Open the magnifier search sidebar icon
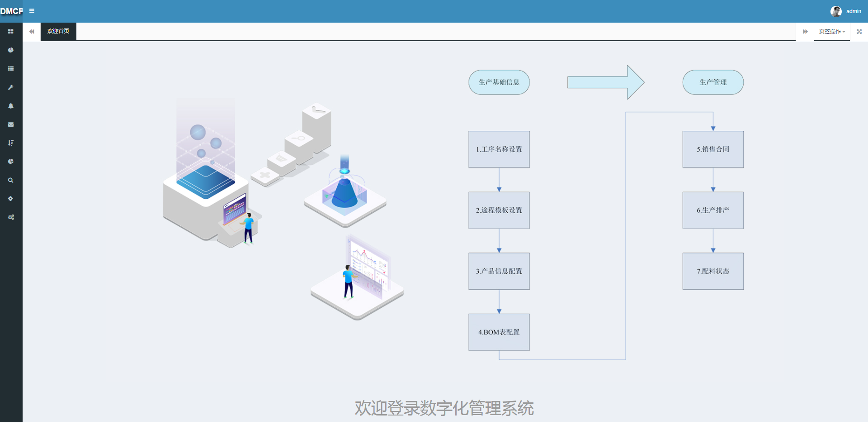 [11, 180]
